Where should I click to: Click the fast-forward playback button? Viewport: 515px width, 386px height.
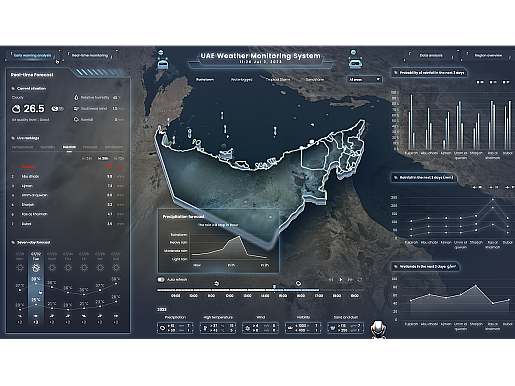350,280
